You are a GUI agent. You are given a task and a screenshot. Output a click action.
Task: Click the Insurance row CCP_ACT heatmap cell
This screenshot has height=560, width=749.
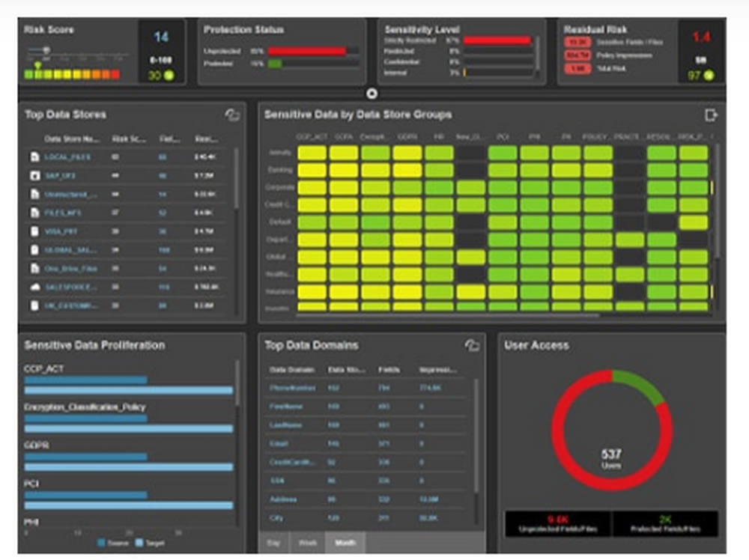(x=312, y=292)
